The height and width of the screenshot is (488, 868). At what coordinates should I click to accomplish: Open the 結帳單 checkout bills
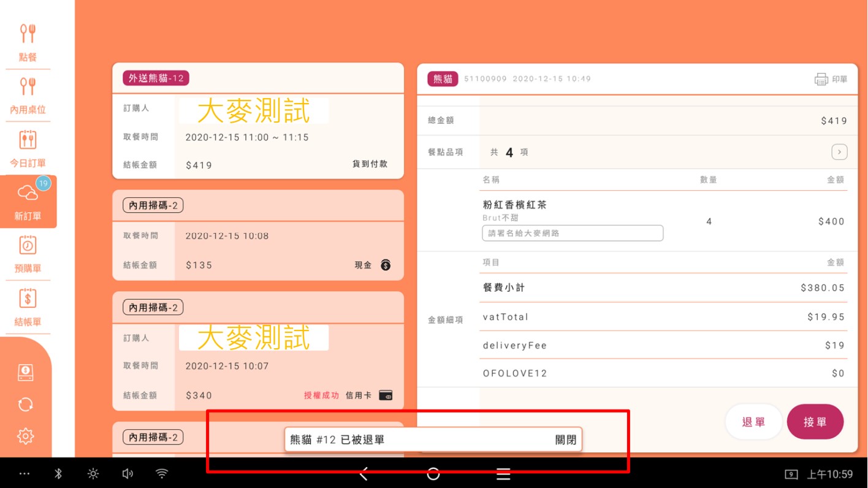28,307
